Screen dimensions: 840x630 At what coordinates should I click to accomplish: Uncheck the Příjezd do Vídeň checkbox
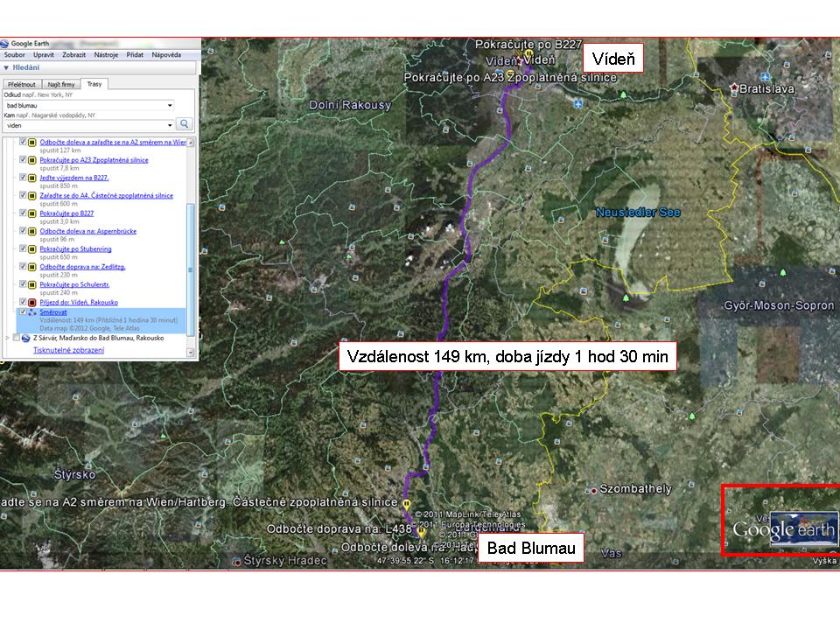pos(23,302)
